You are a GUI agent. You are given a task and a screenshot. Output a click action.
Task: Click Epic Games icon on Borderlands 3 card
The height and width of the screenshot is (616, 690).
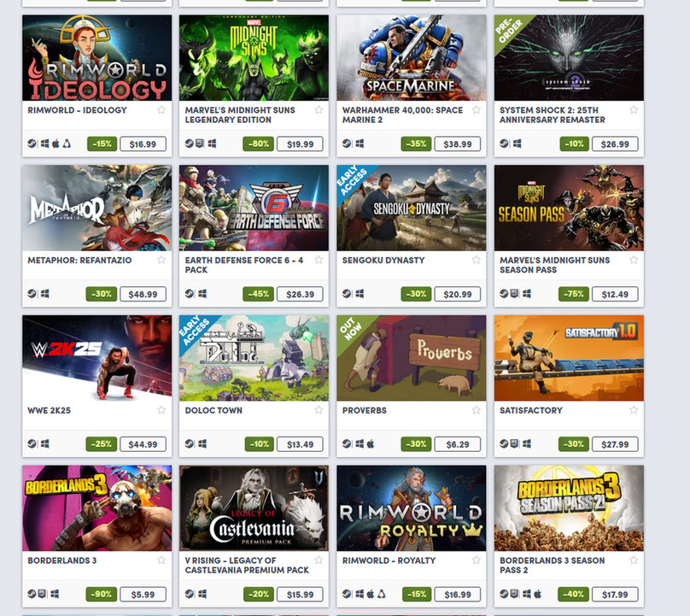(x=43, y=594)
